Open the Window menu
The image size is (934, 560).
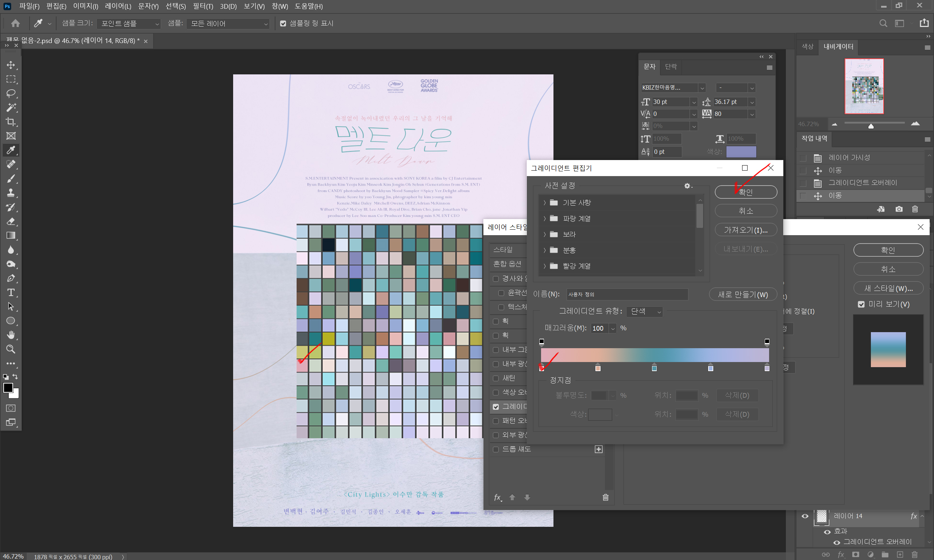[280, 6]
